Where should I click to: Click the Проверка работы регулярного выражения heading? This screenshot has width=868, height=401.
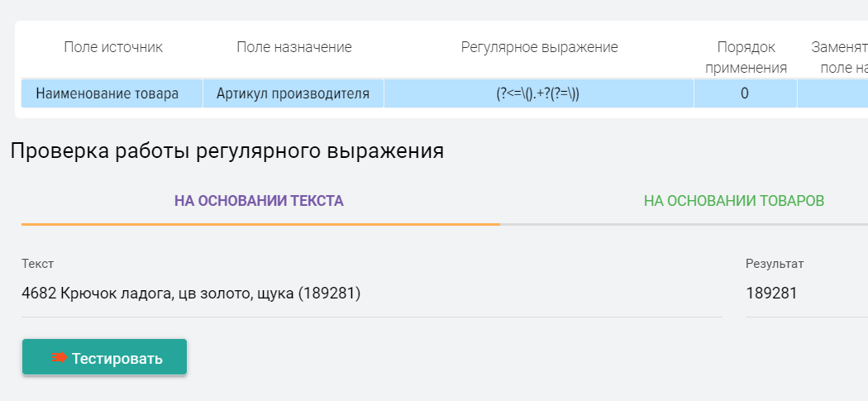(227, 151)
